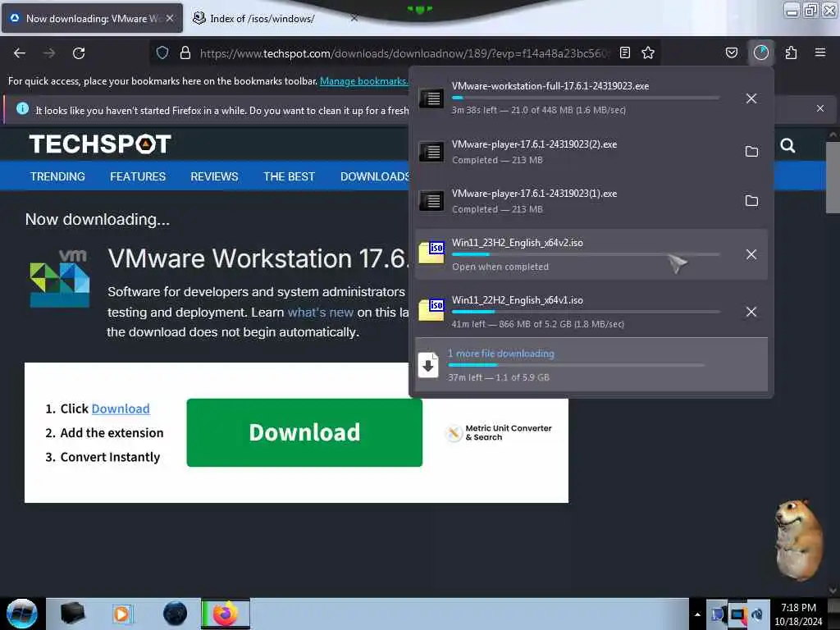Click the address bar URL field
Screen dimensions: 840x630
tap(404, 53)
